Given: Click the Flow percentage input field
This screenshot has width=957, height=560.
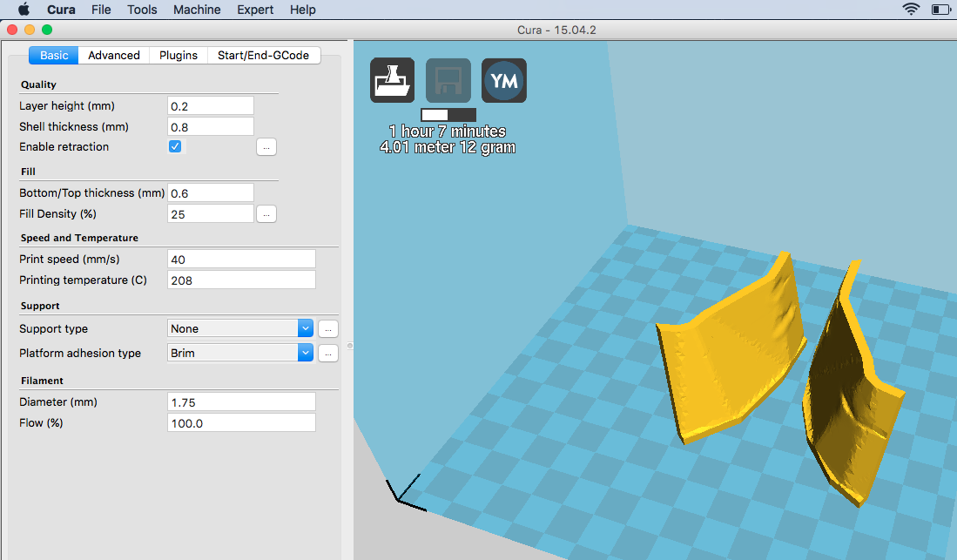Looking at the screenshot, I should point(242,422).
